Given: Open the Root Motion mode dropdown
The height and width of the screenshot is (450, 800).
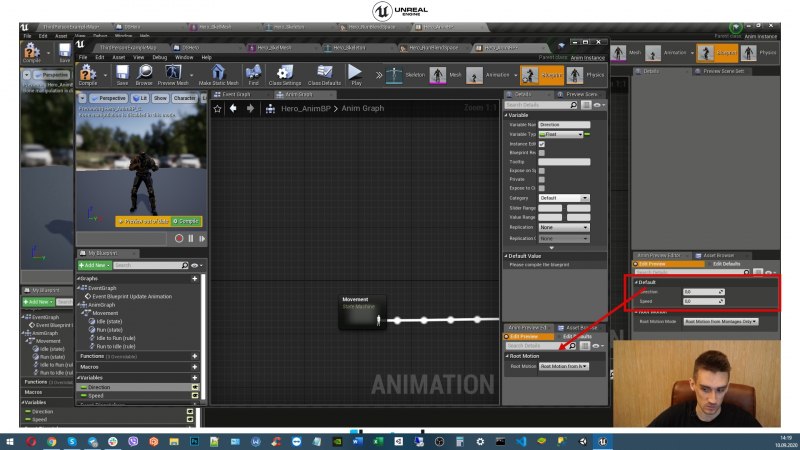Looking at the screenshot, I should pos(564,366).
